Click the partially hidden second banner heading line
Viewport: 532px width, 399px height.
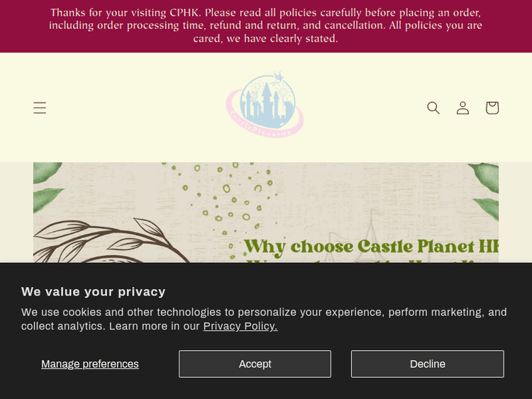tap(369, 261)
